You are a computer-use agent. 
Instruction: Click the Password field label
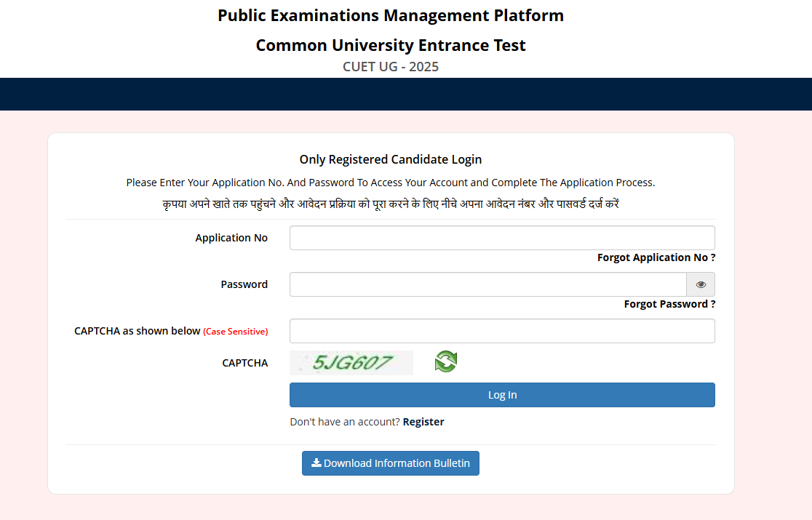pyautogui.click(x=244, y=284)
